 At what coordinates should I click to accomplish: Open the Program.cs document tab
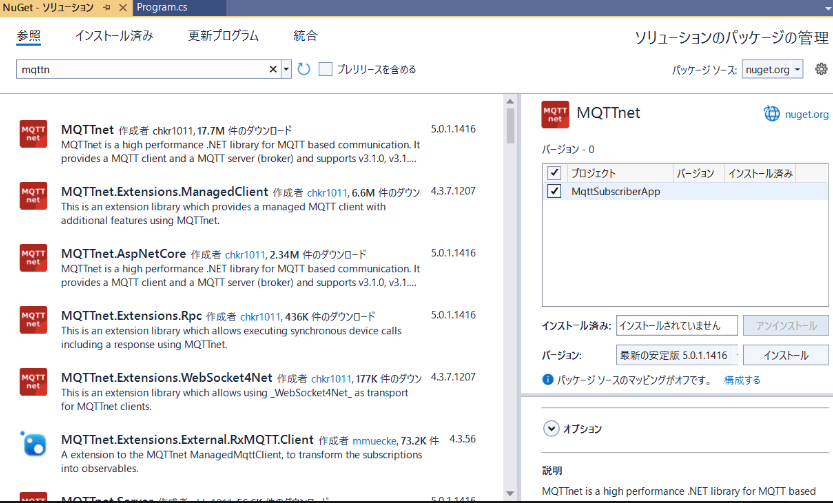[x=162, y=7]
